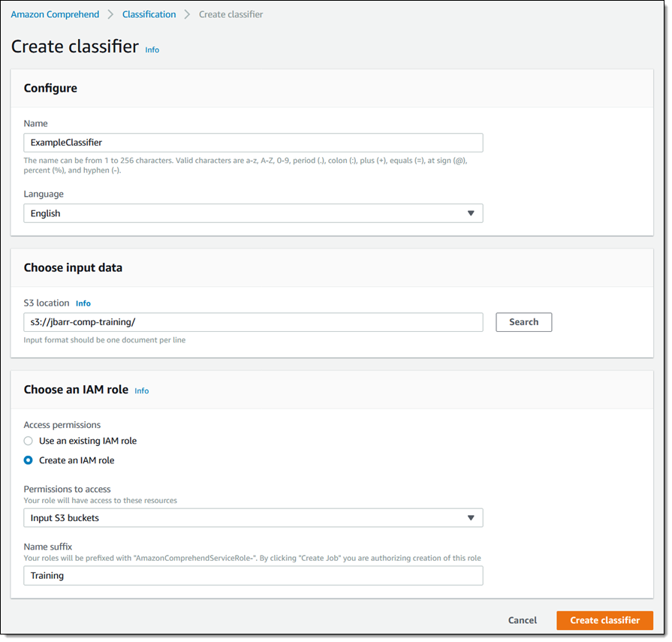This screenshot has height=642, width=672.
Task: Select Use an existing IAM role option
Action: point(29,441)
